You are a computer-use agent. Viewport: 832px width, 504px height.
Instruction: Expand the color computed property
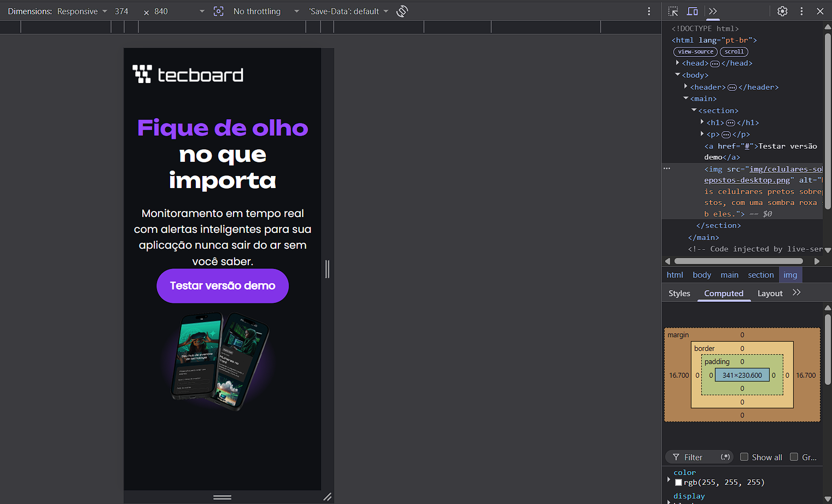(x=668, y=479)
